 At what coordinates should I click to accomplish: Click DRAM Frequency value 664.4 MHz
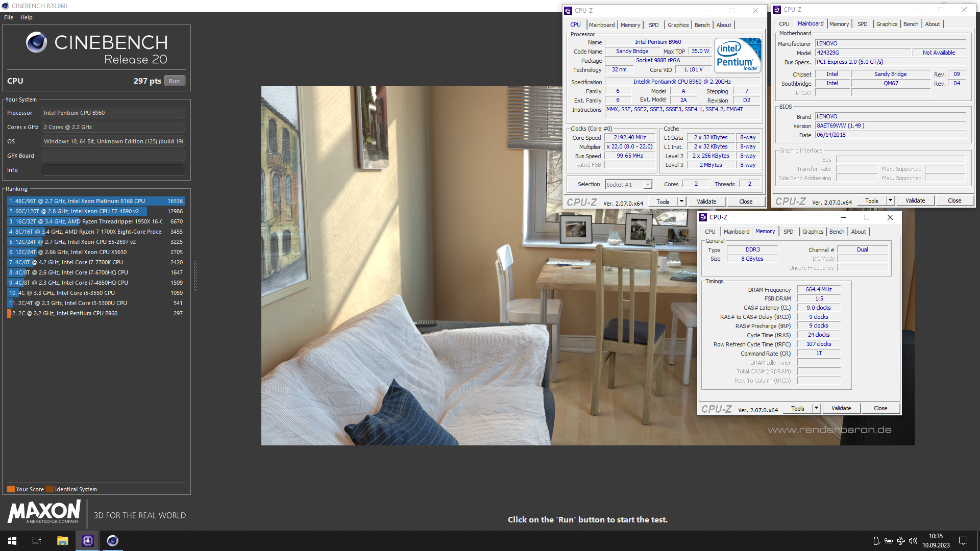(x=819, y=289)
